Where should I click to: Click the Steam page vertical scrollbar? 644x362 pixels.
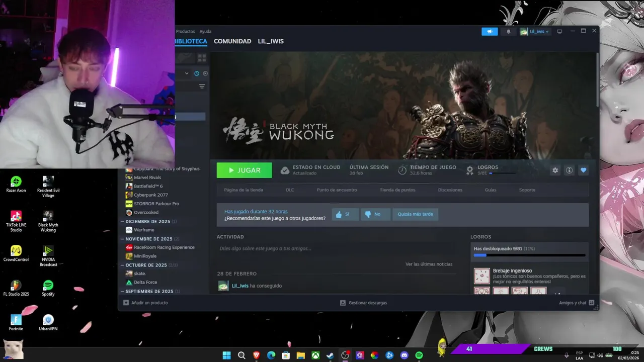tap(597, 79)
